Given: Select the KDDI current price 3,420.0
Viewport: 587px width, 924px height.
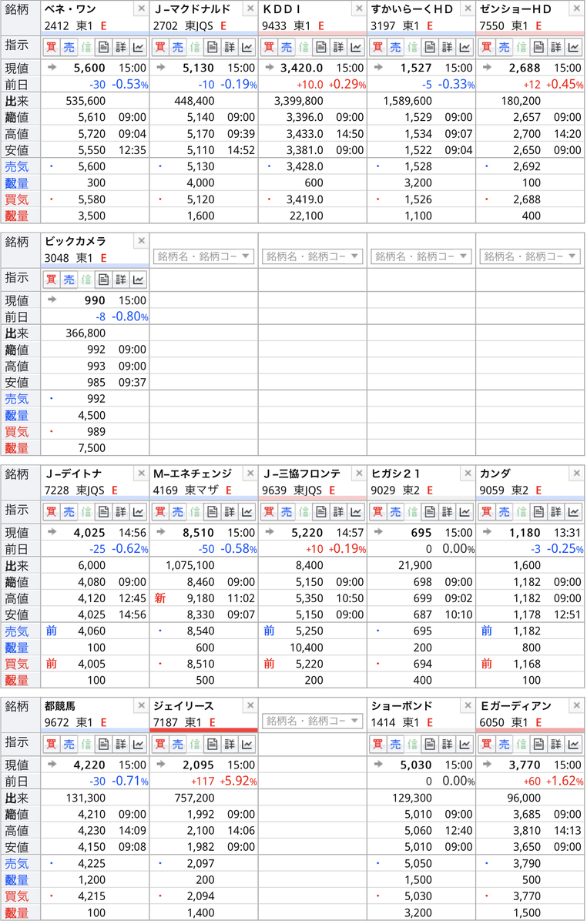Looking at the screenshot, I should tap(301, 68).
